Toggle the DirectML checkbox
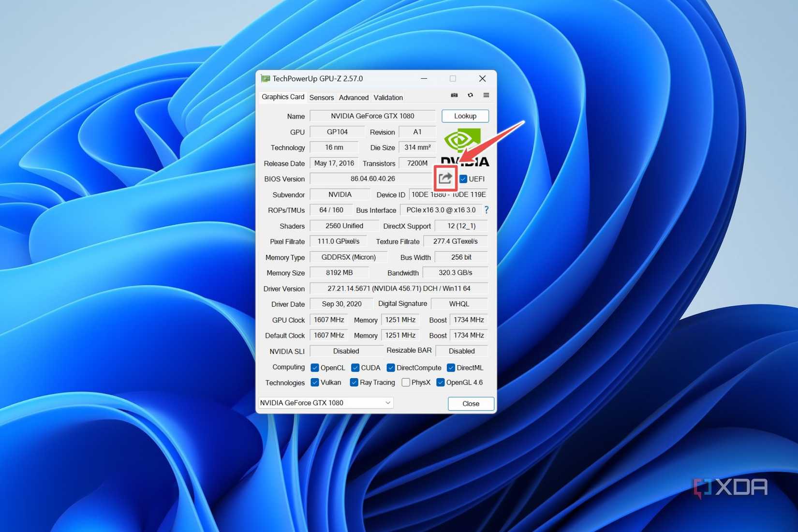Viewport: 798px width, 532px height. pyautogui.click(x=451, y=368)
